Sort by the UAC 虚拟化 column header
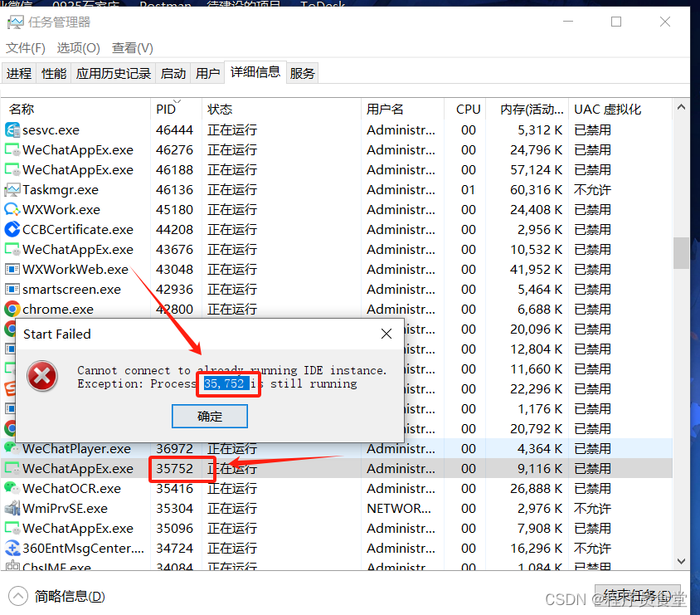Image resolution: width=700 pixels, height=615 pixels. pos(620,109)
